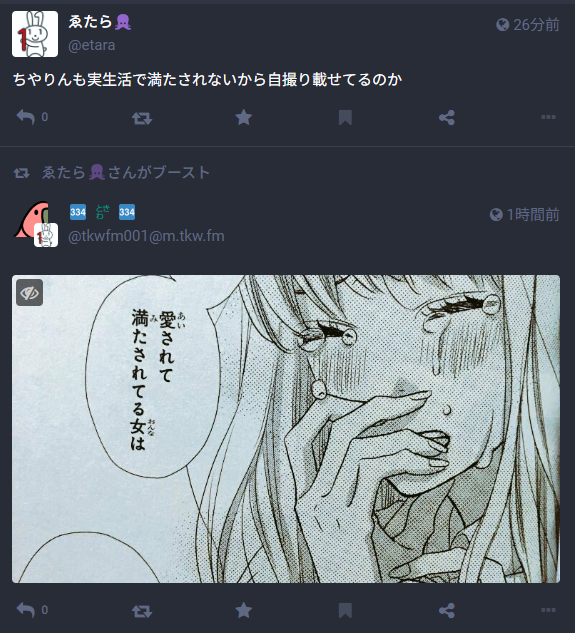Favourite the tkwfm001 post with star
575x633 pixels.
click(x=243, y=610)
